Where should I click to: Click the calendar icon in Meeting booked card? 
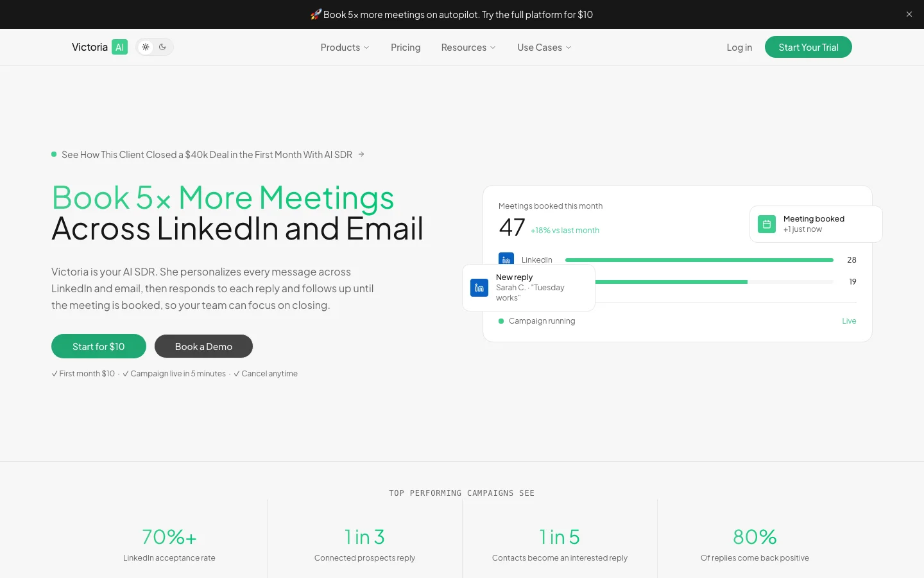(767, 224)
